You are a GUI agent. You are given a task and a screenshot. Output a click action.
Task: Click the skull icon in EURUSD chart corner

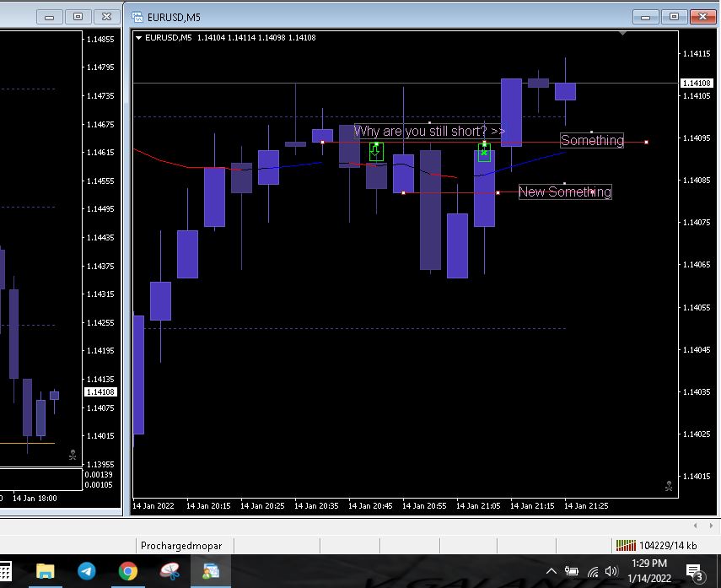(669, 486)
